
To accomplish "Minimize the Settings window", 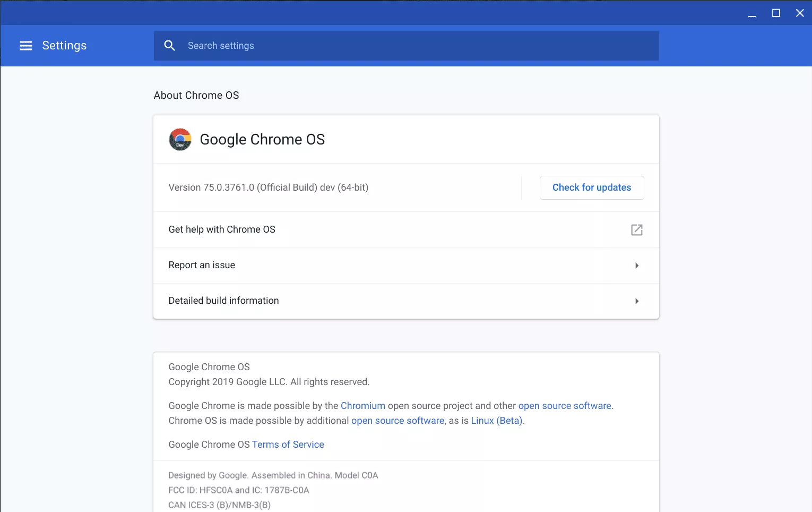I will point(752,13).
